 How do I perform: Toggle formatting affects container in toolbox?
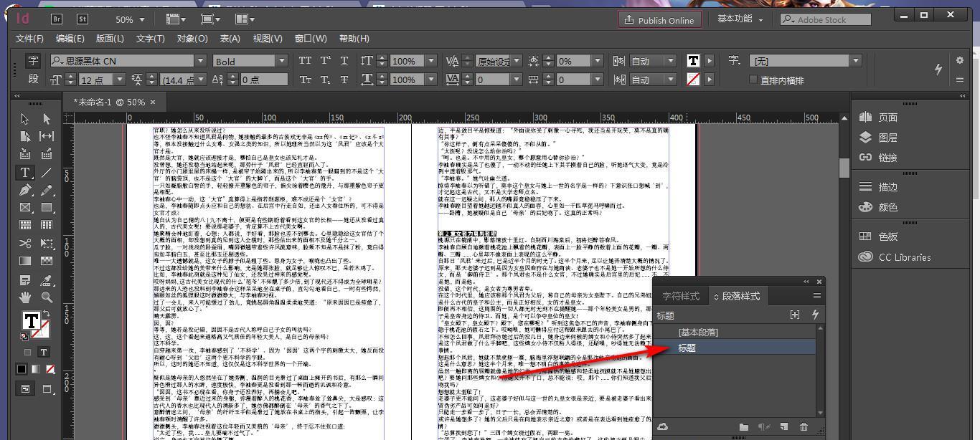[28, 352]
